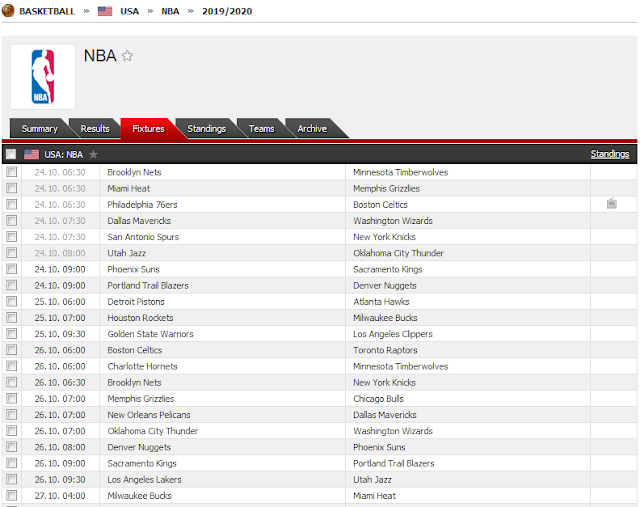Screen dimensions: 640x507
Task: Check the New Orleans Pelicans vs Mavericks box
Action: 11,414
